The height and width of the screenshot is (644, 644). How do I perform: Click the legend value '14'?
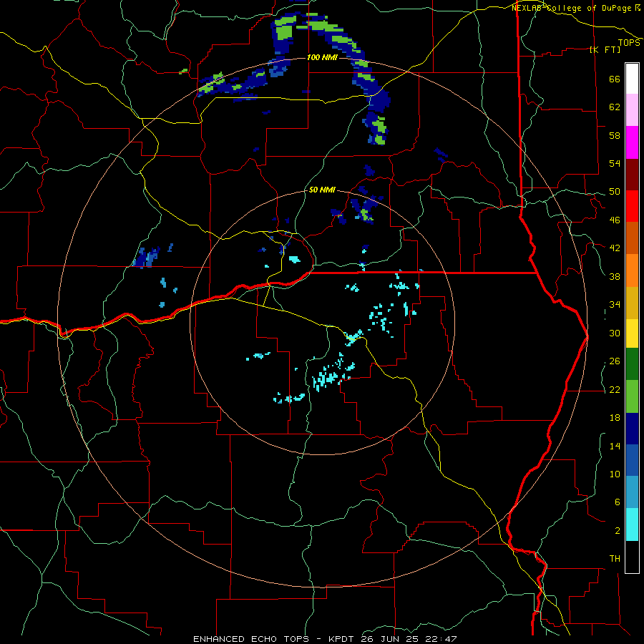pos(615,447)
